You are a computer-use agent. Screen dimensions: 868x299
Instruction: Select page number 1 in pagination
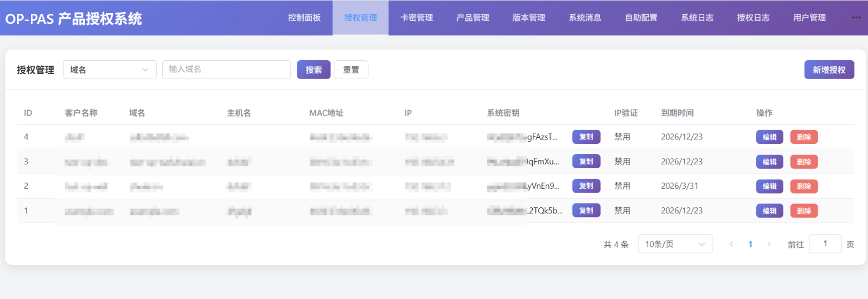[750, 244]
